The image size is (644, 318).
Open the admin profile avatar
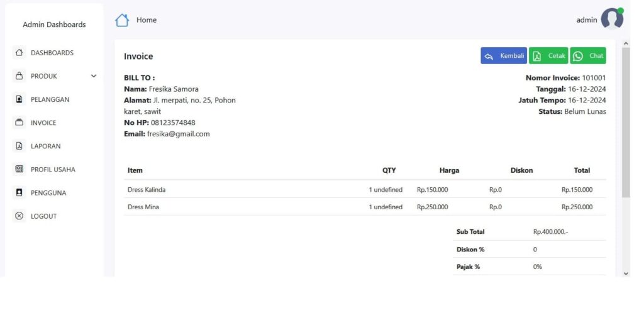point(611,19)
